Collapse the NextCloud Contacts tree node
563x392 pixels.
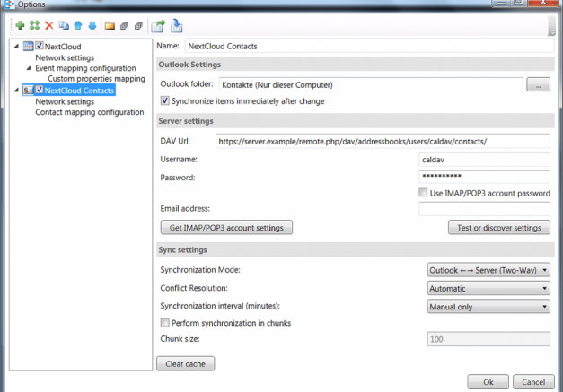[x=16, y=91]
